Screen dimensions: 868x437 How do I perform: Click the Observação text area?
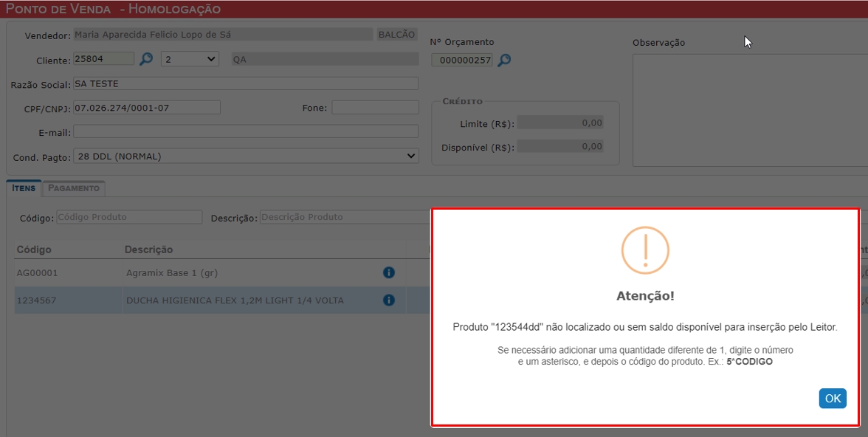(750, 110)
